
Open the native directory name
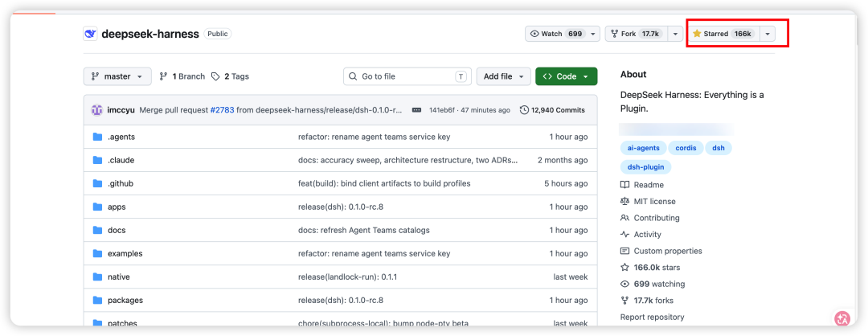point(118,277)
